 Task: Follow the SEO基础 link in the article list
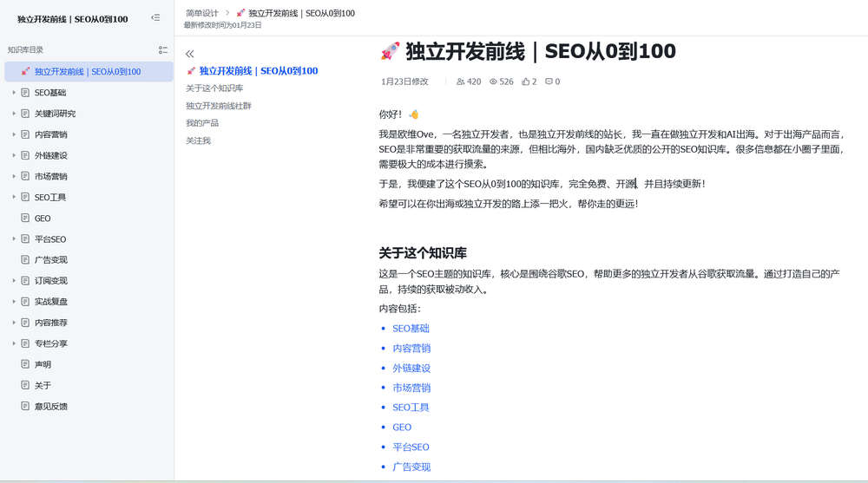(411, 328)
